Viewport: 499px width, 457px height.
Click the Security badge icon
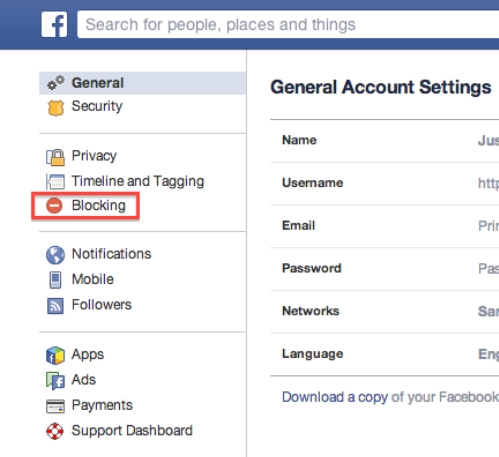[x=56, y=108]
